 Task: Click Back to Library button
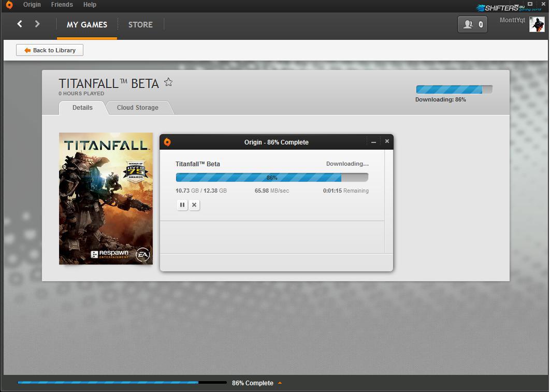pos(50,50)
